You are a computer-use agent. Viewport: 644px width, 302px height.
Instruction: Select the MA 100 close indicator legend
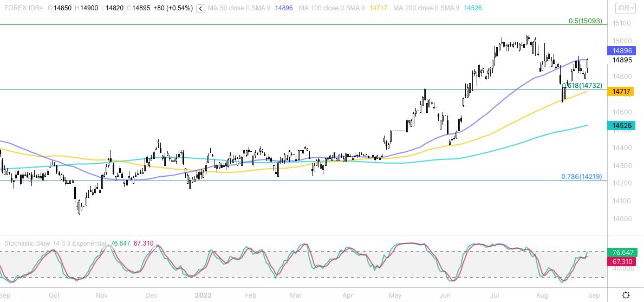point(331,8)
